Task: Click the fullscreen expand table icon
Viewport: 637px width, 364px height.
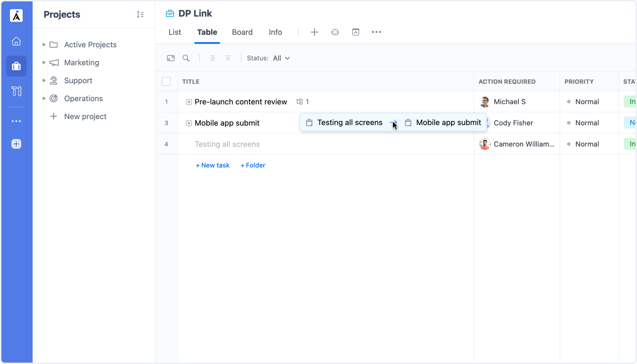Action: click(x=171, y=58)
